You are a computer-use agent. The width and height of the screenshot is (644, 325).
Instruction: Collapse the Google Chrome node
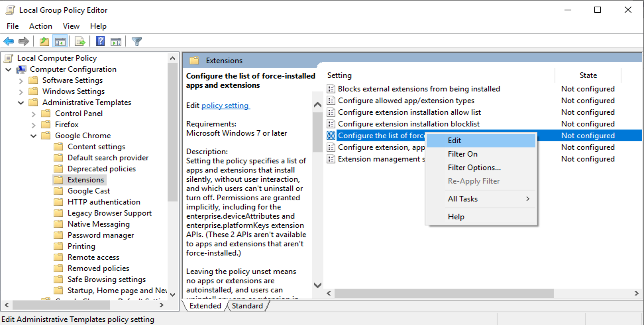click(33, 136)
